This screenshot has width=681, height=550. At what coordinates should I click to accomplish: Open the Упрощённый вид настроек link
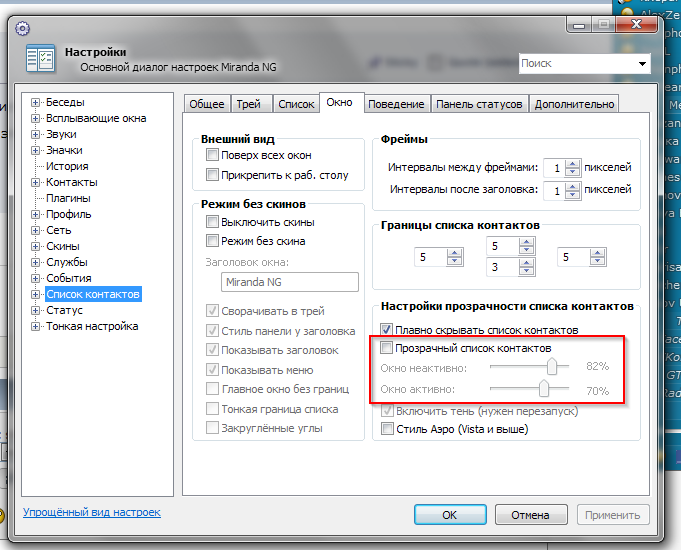(x=91, y=512)
